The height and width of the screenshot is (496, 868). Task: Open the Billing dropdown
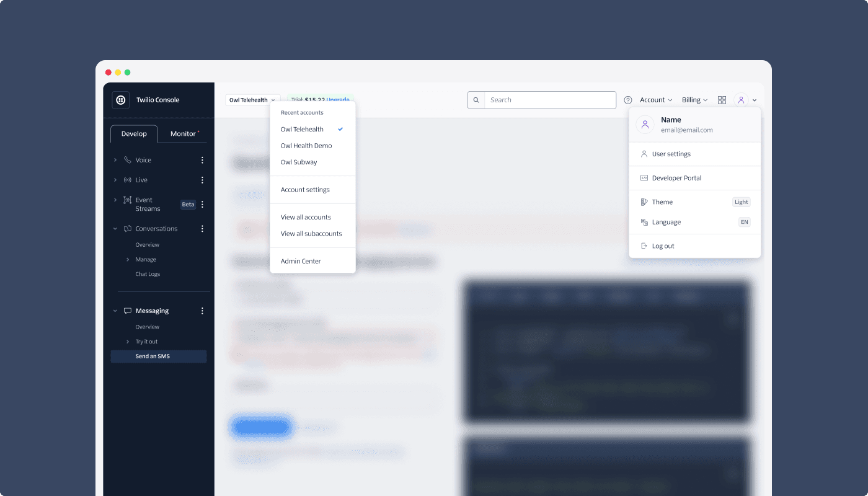tap(694, 100)
